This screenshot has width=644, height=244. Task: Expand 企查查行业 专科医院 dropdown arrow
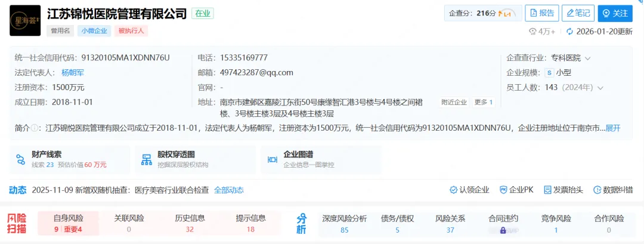[x=588, y=58]
